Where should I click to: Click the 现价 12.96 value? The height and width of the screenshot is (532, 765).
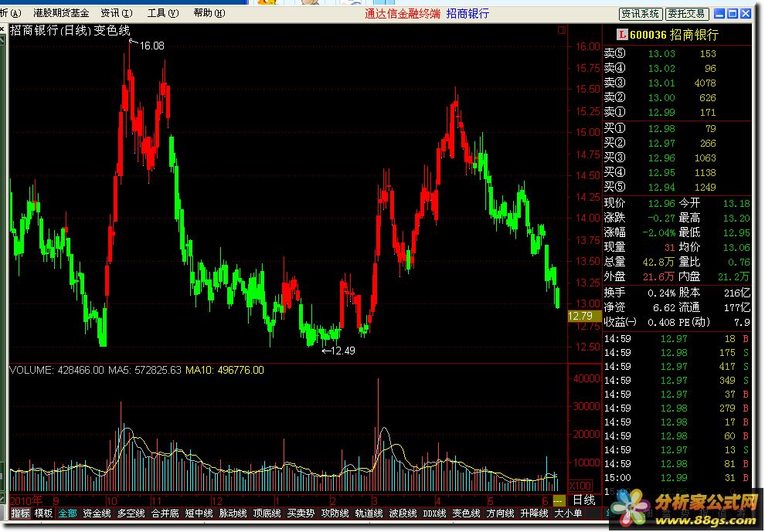pos(661,203)
